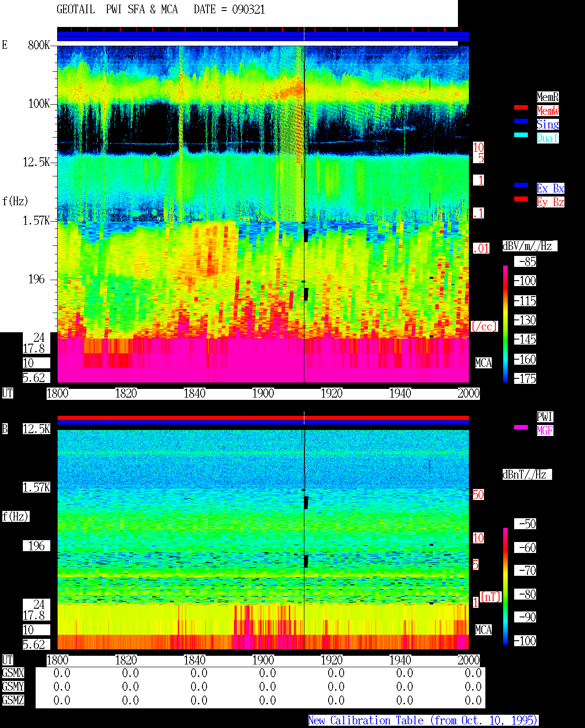The width and height of the screenshot is (585, 728).
Task: Select the -90 color scale value
Action: coord(525,617)
